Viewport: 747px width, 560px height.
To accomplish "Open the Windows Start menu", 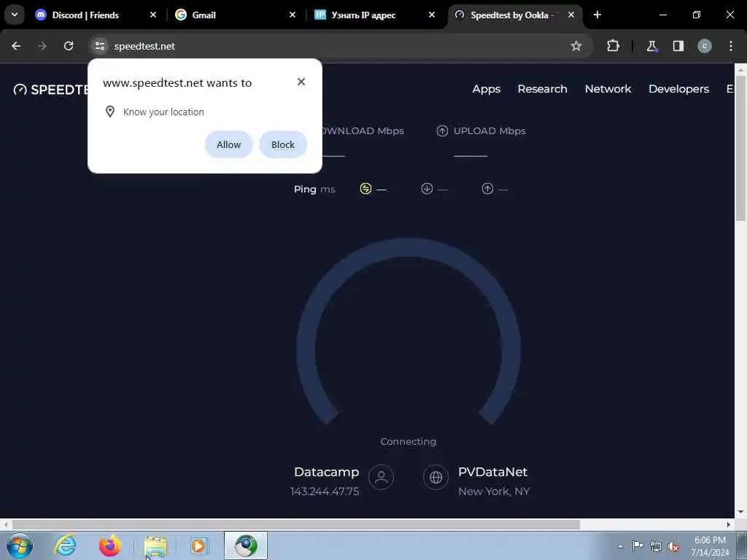I will [20, 545].
